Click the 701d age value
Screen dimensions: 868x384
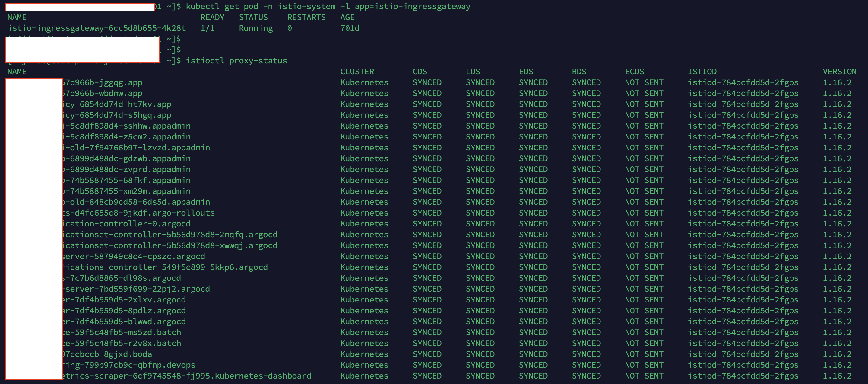pos(350,28)
